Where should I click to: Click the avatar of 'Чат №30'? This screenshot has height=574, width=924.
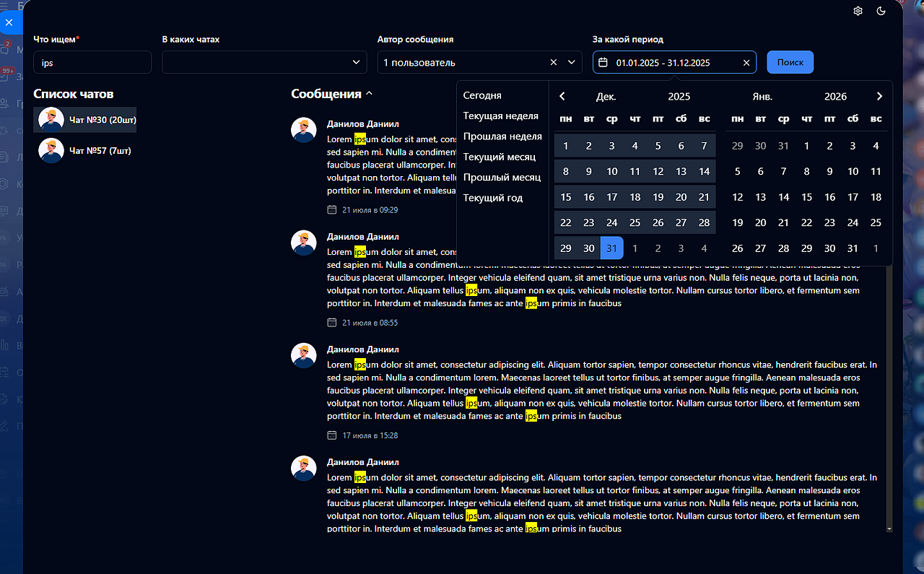point(51,120)
